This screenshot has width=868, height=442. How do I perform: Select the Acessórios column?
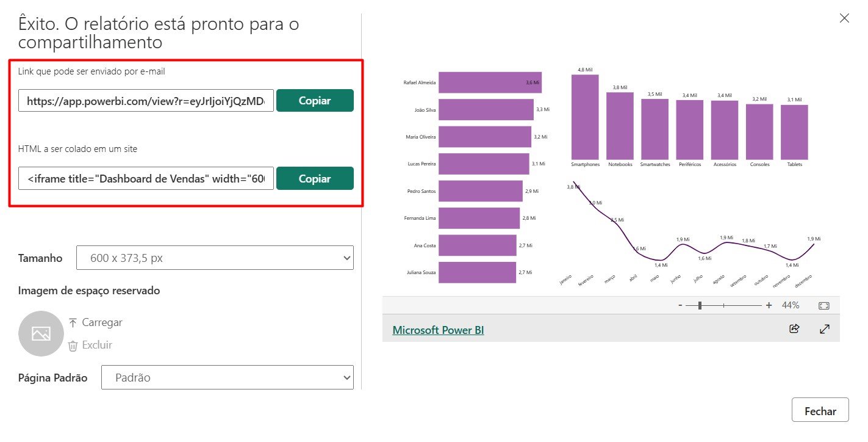725,129
